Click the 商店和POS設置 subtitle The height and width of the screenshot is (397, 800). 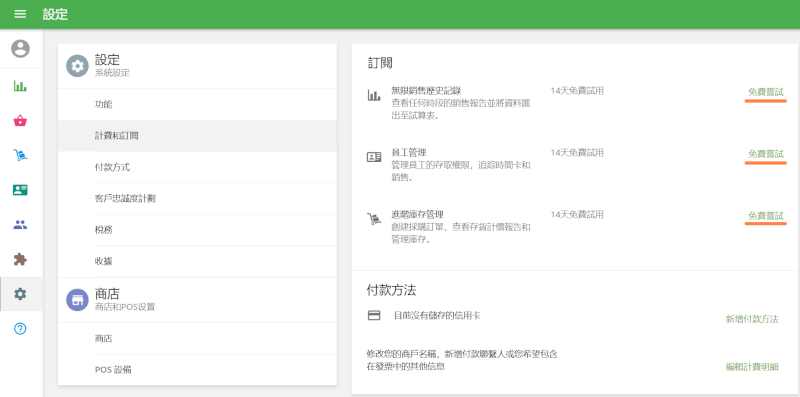tap(125, 307)
